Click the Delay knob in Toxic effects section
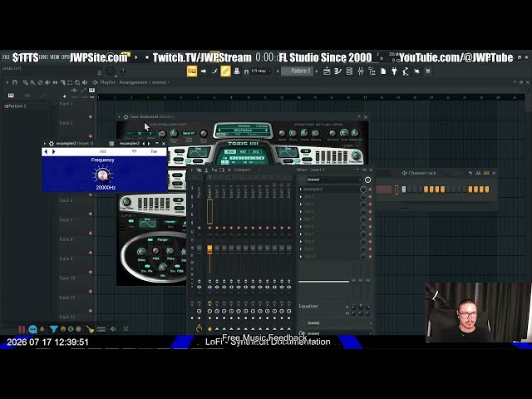Viewport: 532px width, 399px height. tap(140, 252)
